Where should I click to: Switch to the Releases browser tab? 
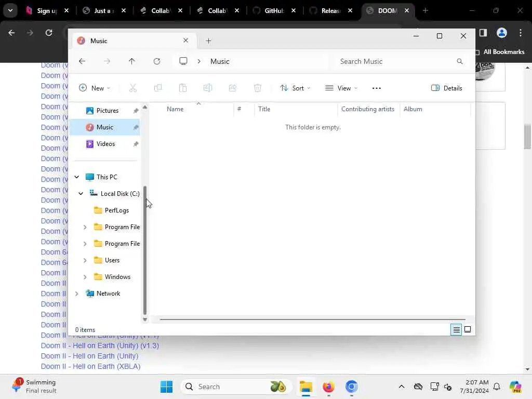[x=331, y=10]
